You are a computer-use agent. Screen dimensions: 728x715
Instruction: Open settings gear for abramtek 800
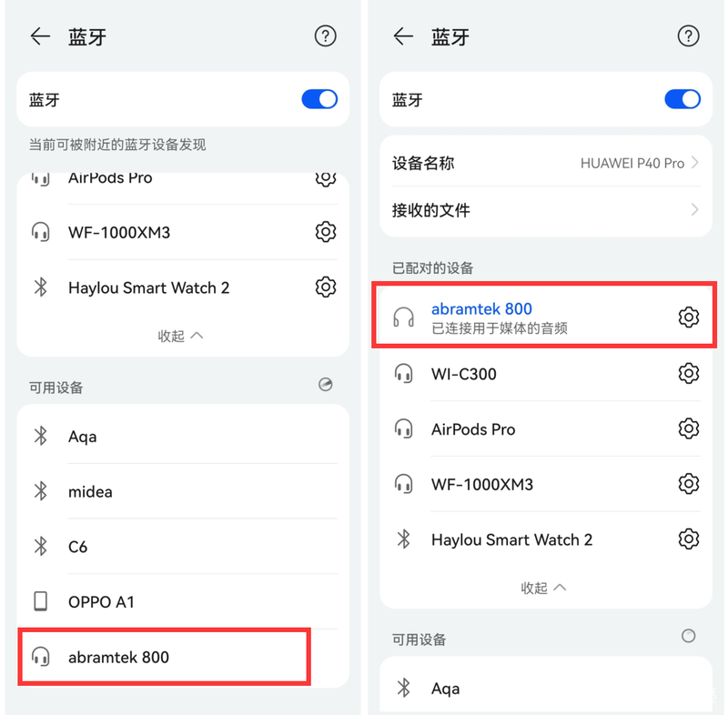tap(689, 317)
